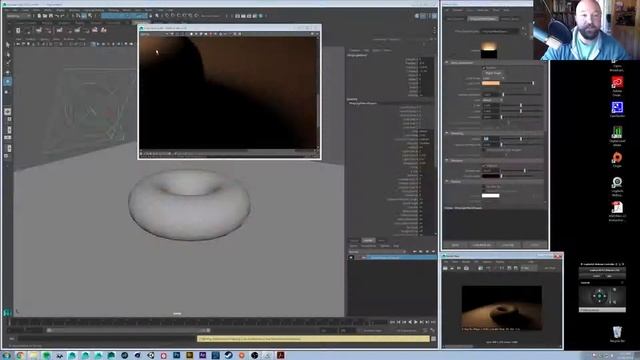Click the time range slider bar

129,330
